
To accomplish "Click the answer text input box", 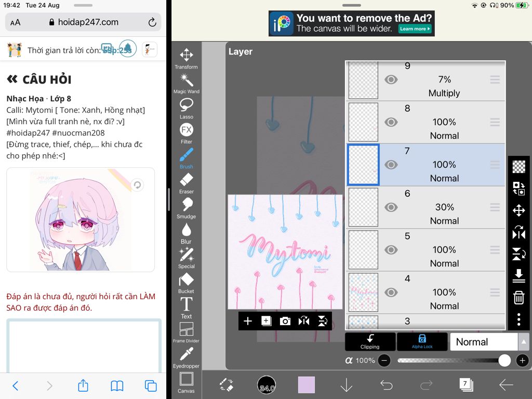I will coord(84,346).
